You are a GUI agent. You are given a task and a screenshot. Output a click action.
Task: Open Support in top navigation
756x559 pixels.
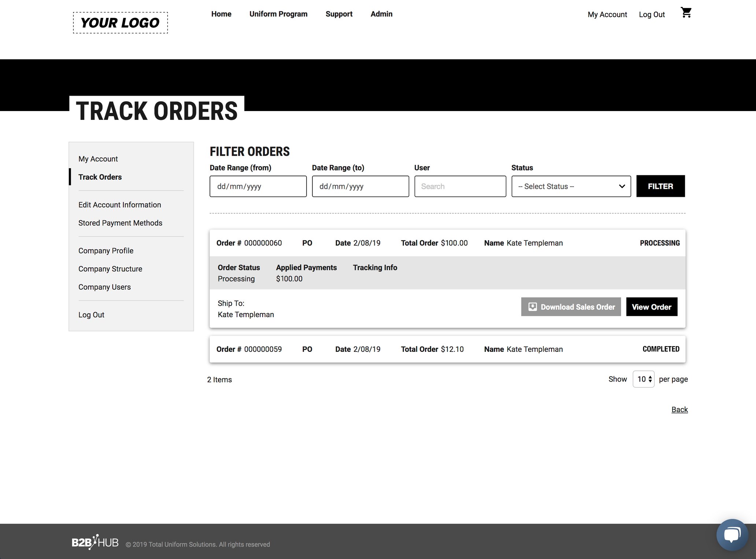pyautogui.click(x=339, y=14)
